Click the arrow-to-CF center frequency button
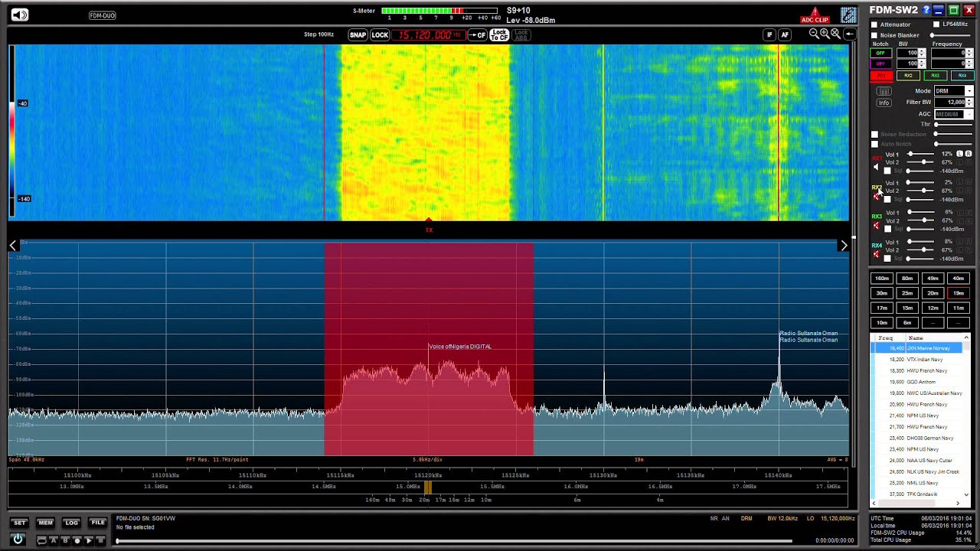 478,35
